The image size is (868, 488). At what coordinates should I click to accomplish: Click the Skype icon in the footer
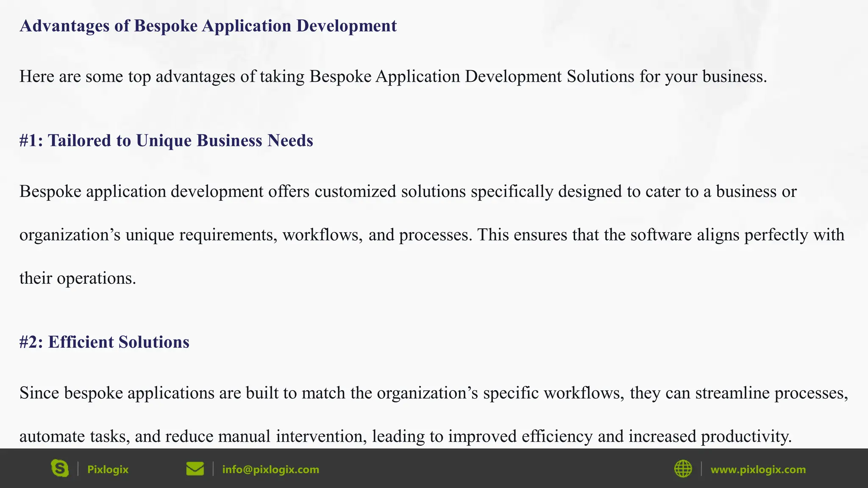point(60,469)
